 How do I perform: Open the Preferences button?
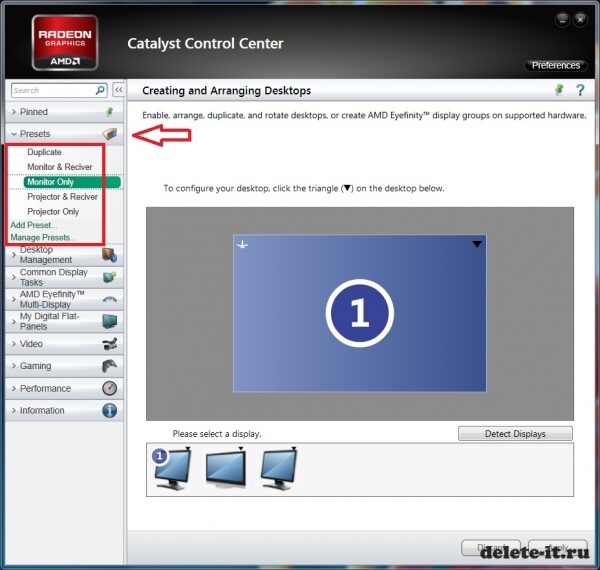click(x=556, y=65)
